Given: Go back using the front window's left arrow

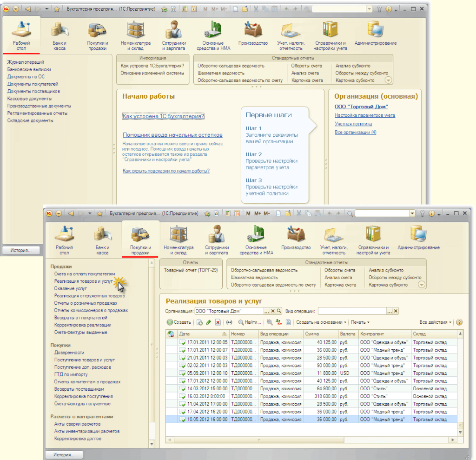Looking at the screenshot, I should coord(71,213).
